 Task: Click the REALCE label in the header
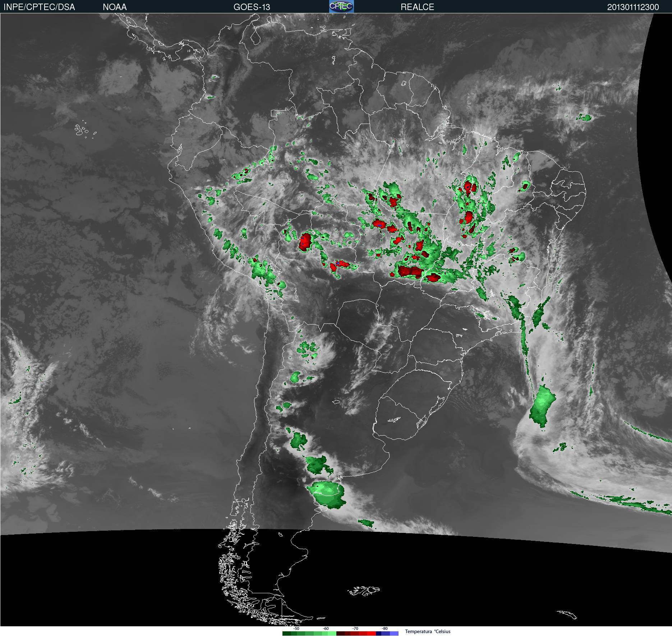tap(417, 7)
